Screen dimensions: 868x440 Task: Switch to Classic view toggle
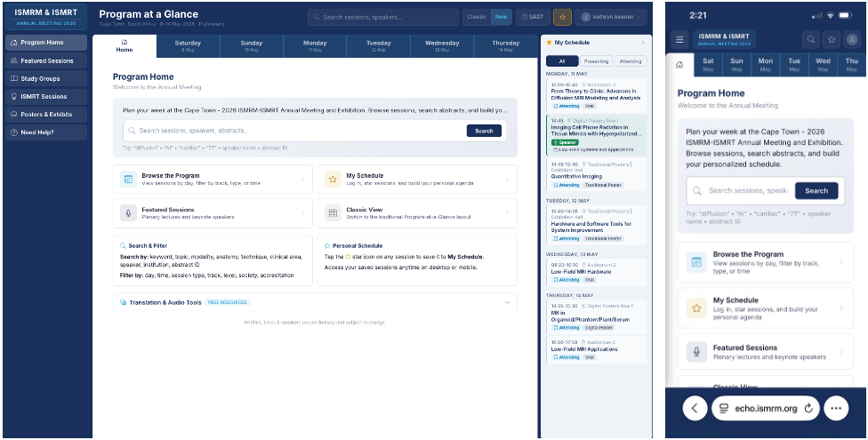point(477,17)
